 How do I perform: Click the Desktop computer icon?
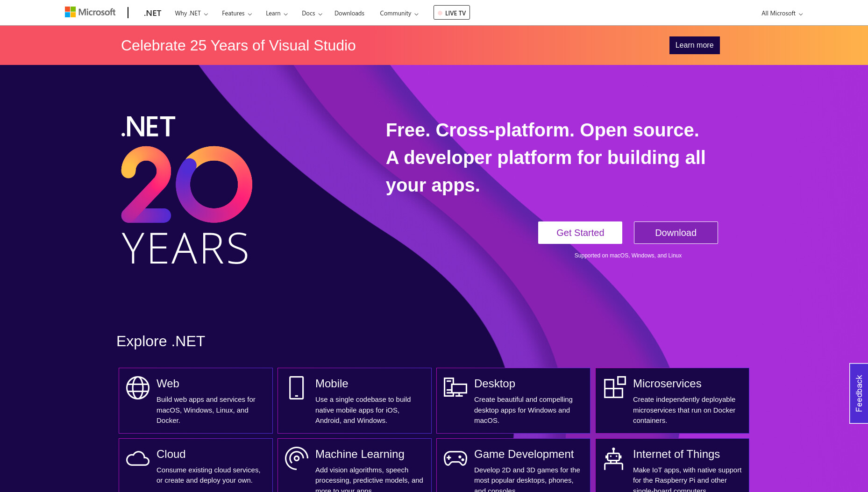click(x=455, y=387)
